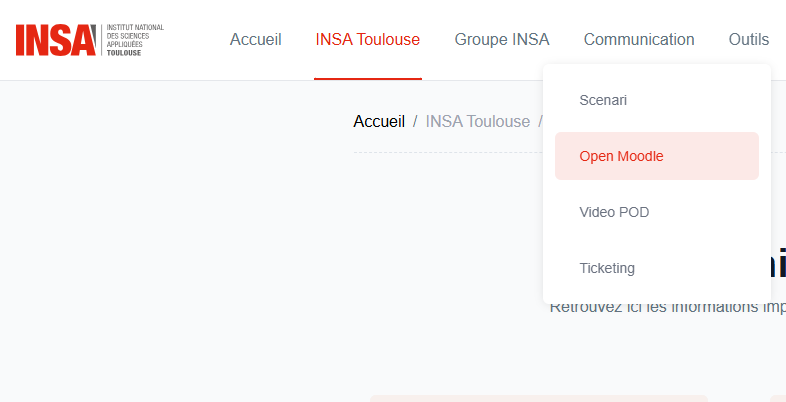Click the red INSA logo
This screenshot has height=402, width=786.
coord(56,39)
